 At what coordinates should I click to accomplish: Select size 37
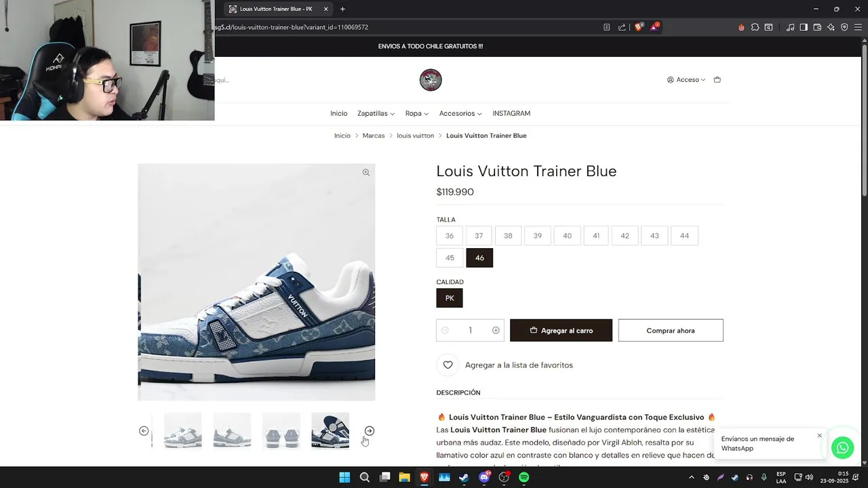point(479,236)
